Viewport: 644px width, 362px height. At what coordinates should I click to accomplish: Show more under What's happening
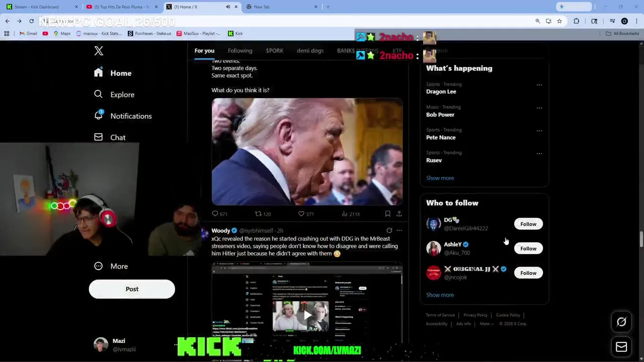(440, 178)
